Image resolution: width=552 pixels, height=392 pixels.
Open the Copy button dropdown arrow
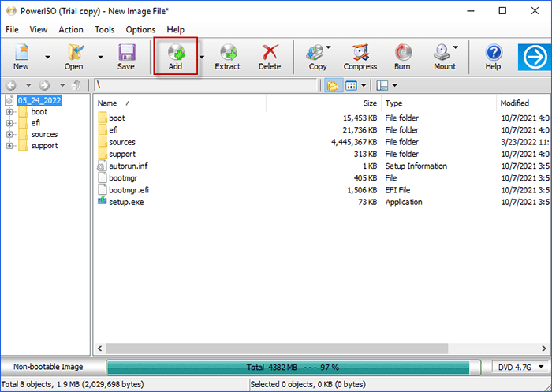[x=329, y=47]
